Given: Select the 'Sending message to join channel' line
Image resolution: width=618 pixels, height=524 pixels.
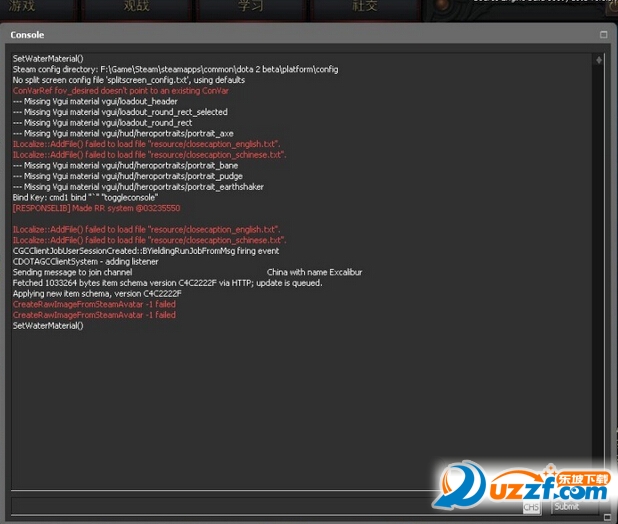Looking at the screenshot, I should 187,272.
